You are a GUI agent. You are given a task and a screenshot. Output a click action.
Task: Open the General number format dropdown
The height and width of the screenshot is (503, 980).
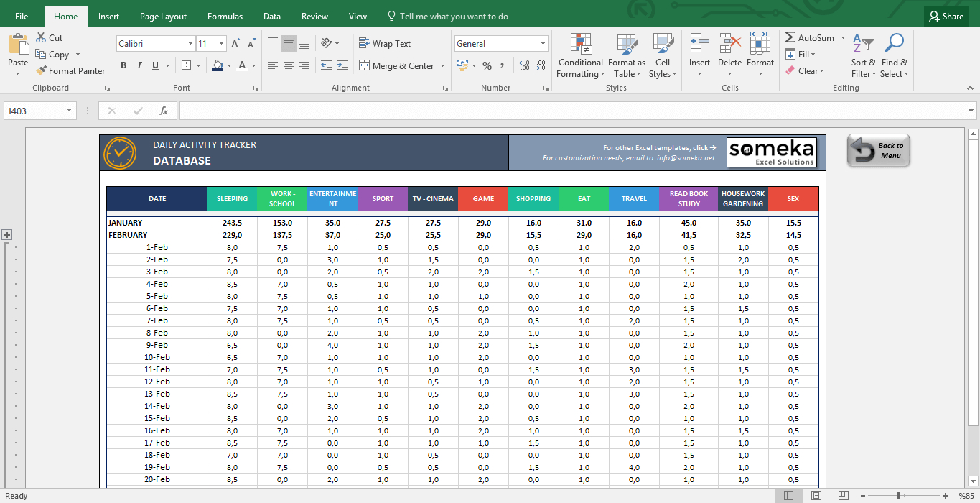coord(543,44)
